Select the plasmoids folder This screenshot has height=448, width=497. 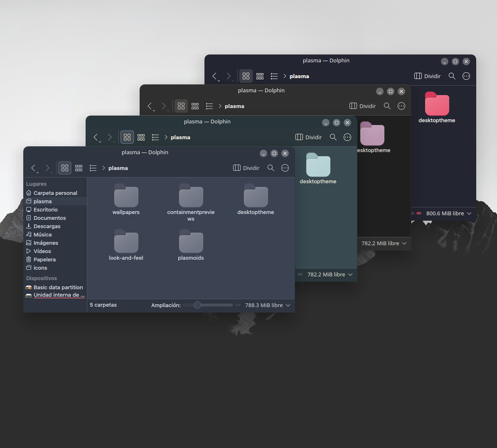[x=191, y=245]
